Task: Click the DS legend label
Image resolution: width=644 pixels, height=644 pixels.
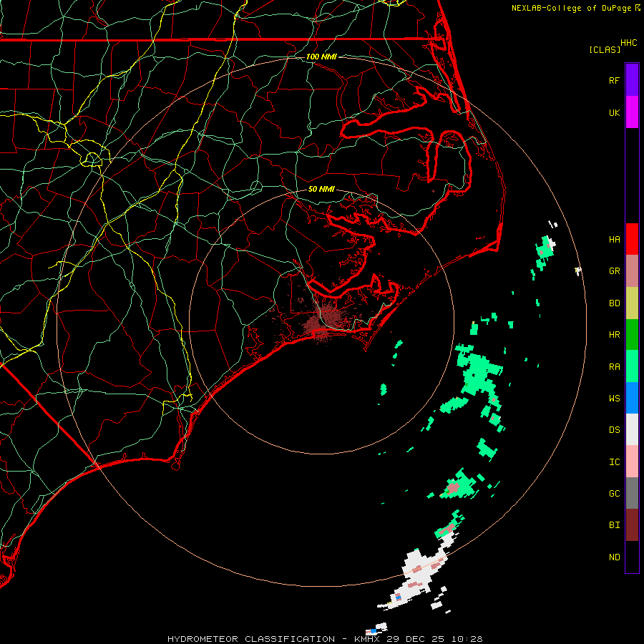Action: tap(614, 430)
